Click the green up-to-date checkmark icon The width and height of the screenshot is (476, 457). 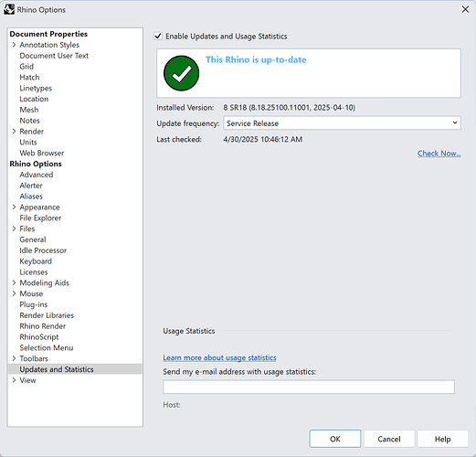[181, 73]
